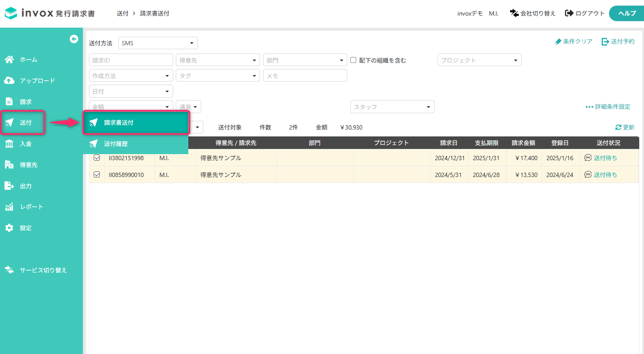Toggle checkbox for invoice II3802151998
Screen dimensions: 644x354
click(97, 158)
